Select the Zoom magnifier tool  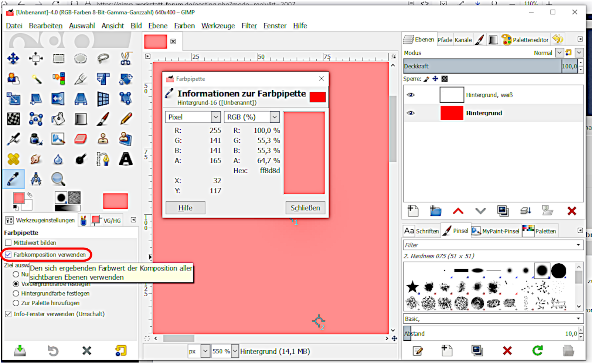point(58,179)
